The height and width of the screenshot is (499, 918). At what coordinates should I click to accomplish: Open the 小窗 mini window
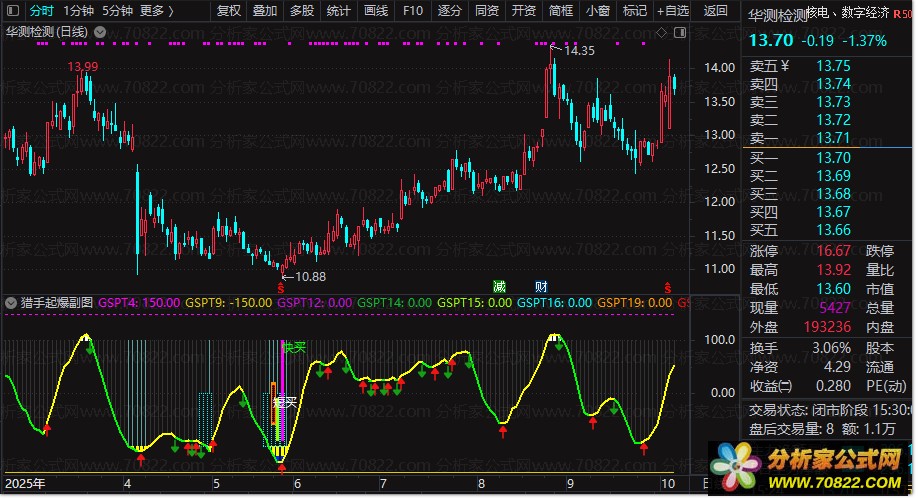[x=597, y=11]
